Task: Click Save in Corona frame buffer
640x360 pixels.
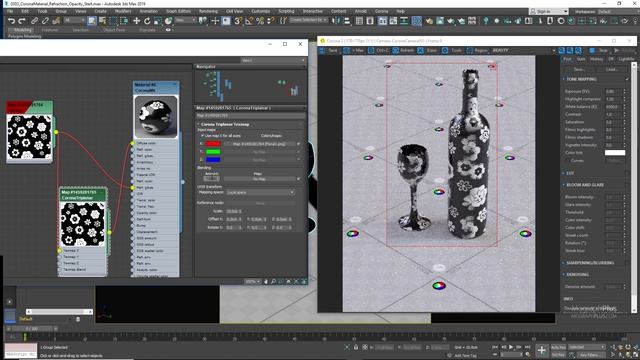Action: click(x=329, y=51)
